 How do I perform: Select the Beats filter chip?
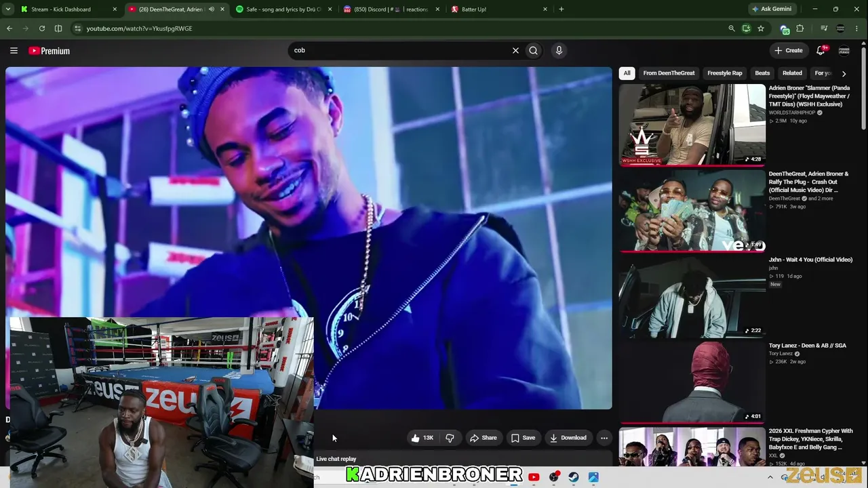coord(762,73)
